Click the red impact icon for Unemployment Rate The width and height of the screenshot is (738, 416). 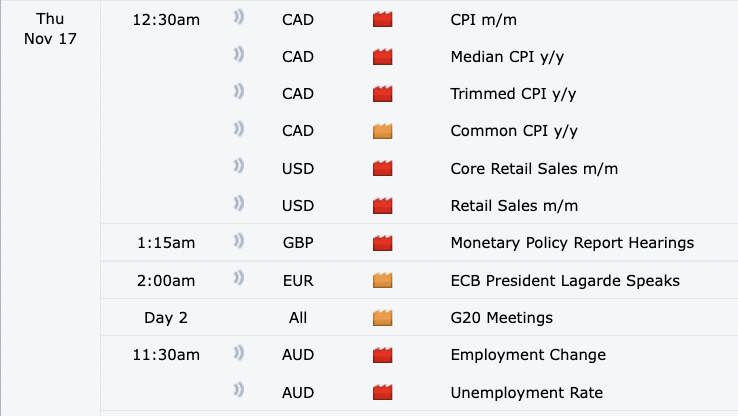tap(382, 392)
